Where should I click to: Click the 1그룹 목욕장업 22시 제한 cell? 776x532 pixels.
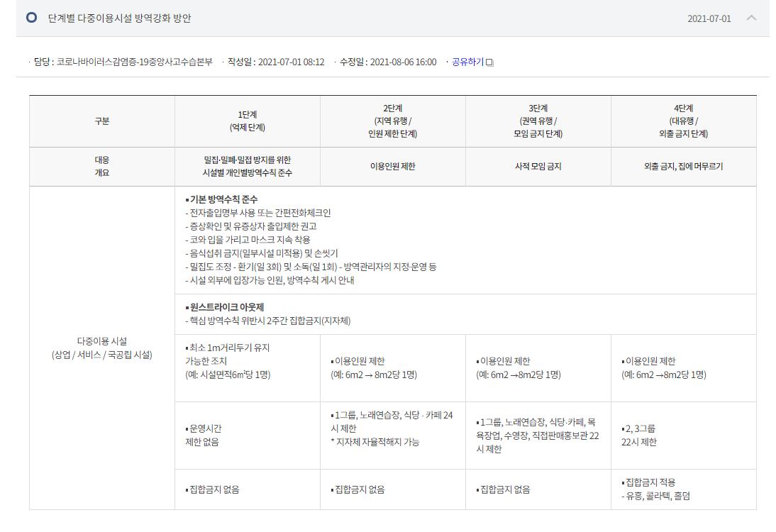click(x=538, y=436)
